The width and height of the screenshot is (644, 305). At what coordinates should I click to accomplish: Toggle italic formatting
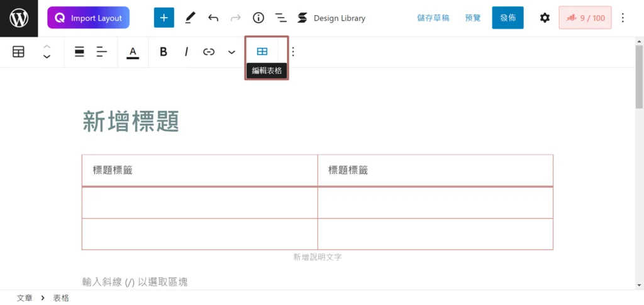[x=186, y=52]
